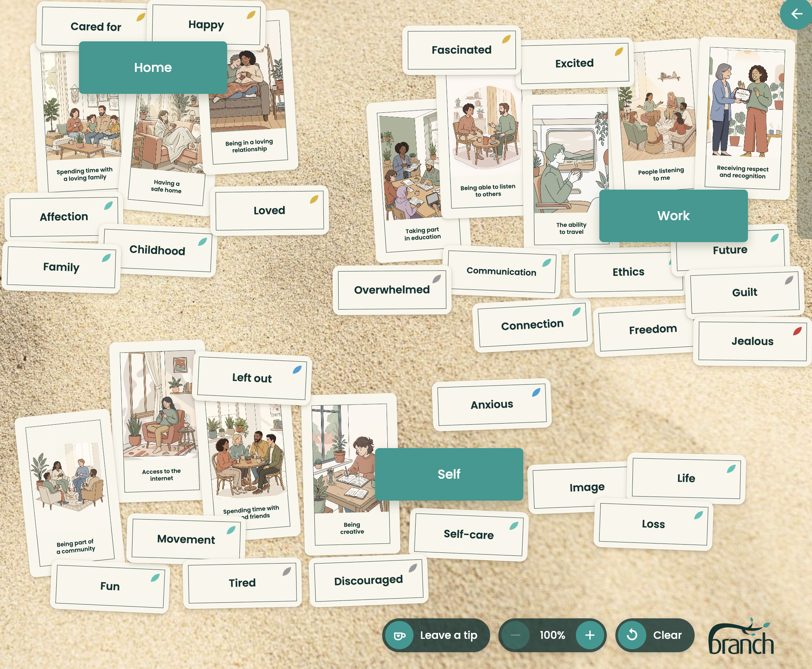Click the yellow leaf on Loved card
The width and height of the screenshot is (812, 669).
tap(314, 199)
